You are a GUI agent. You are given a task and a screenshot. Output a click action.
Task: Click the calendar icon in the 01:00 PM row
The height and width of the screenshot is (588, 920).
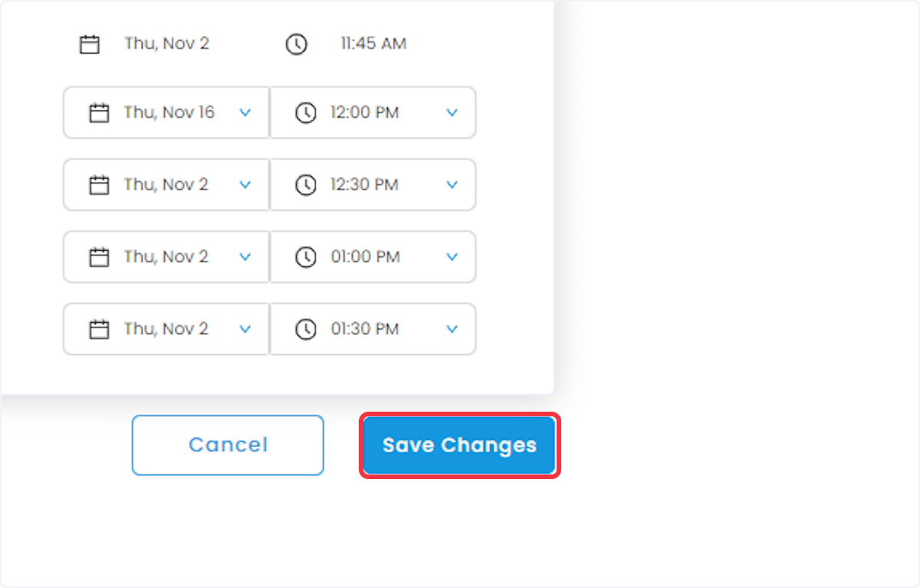(100, 257)
